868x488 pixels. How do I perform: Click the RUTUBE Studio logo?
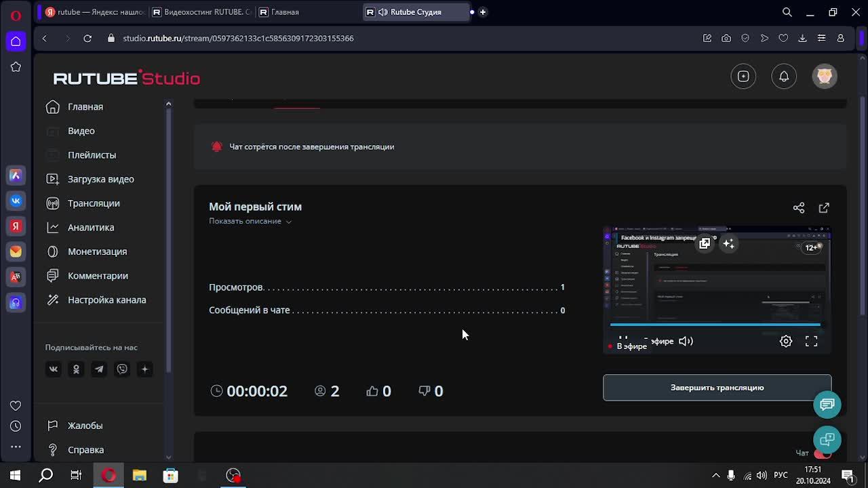pos(127,78)
